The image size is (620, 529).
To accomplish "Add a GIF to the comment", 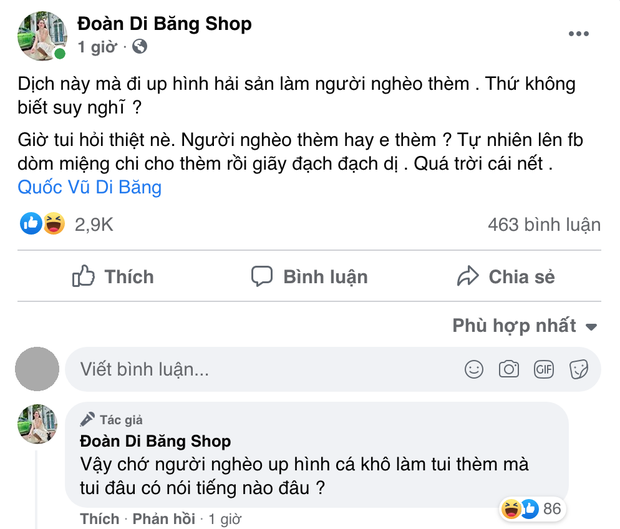I will tap(544, 369).
